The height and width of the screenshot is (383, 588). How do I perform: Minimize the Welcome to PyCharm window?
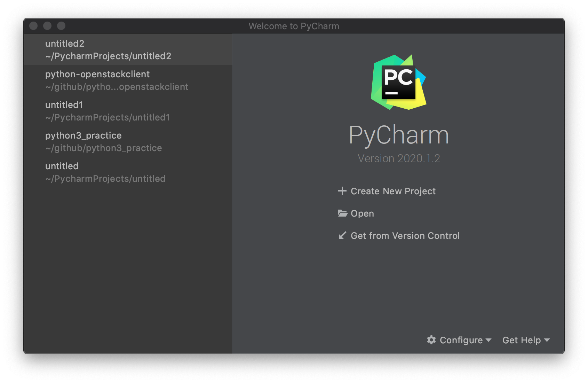pyautogui.click(x=47, y=26)
